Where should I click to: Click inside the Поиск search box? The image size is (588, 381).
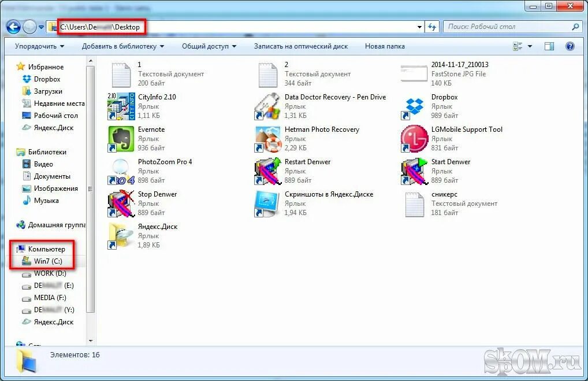(x=508, y=27)
